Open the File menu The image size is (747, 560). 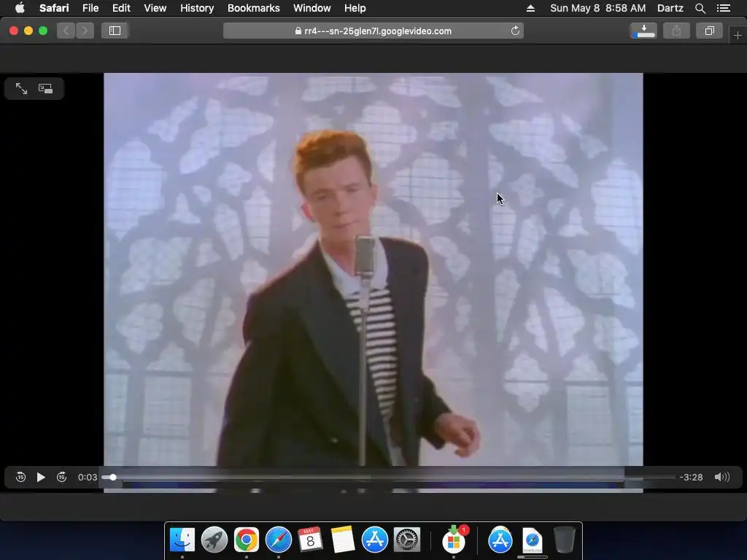point(90,8)
